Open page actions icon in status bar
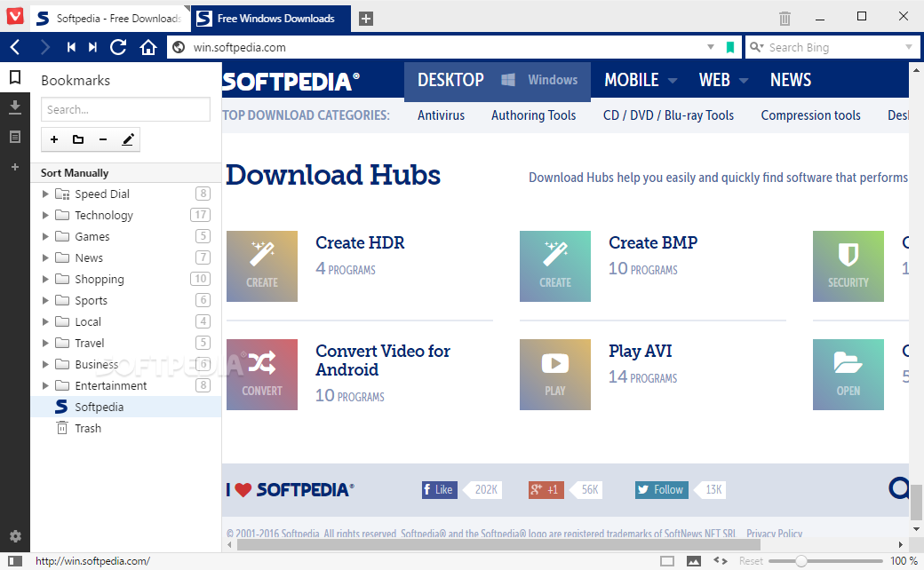 click(x=721, y=561)
